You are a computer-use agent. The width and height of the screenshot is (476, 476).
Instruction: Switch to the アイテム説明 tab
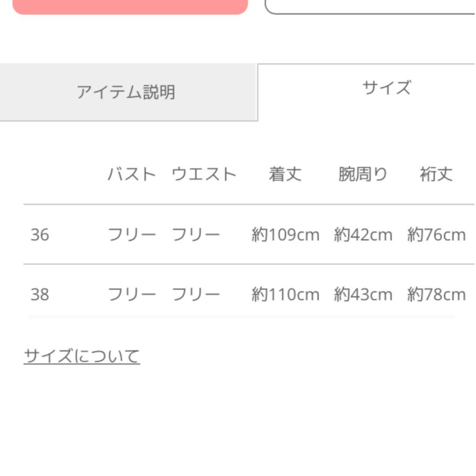pyautogui.click(x=128, y=92)
